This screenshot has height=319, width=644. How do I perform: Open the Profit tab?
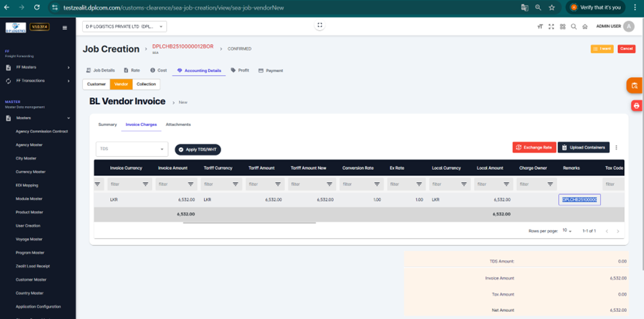pyautogui.click(x=240, y=71)
